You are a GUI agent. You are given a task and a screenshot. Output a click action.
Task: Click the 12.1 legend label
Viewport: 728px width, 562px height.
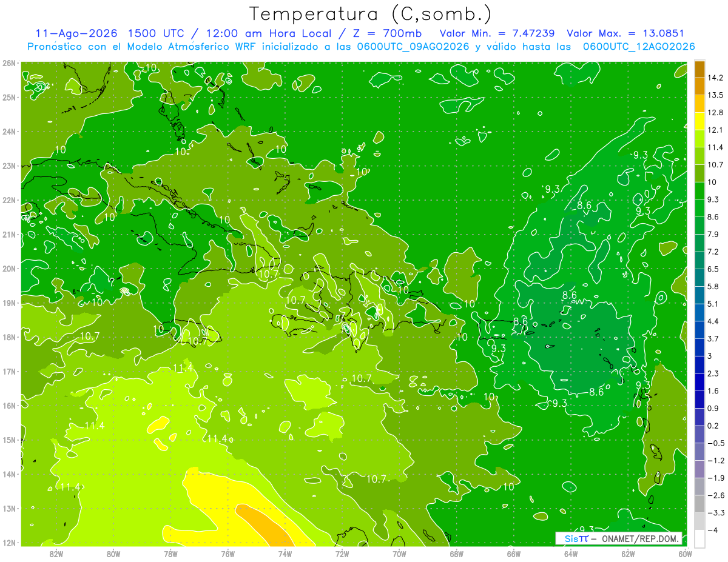click(x=716, y=130)
